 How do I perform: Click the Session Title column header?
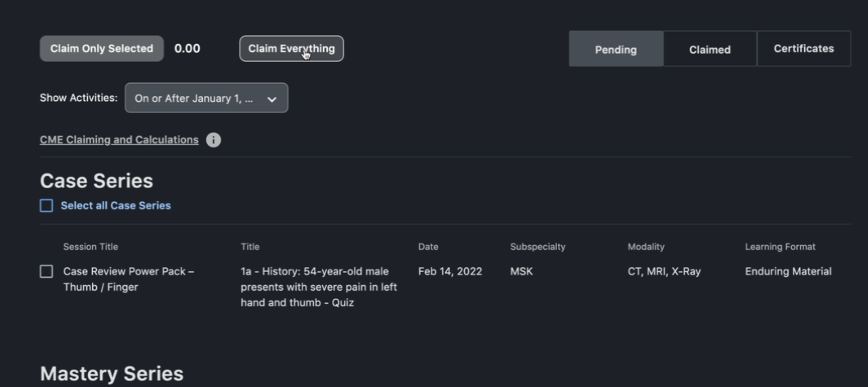91,247
